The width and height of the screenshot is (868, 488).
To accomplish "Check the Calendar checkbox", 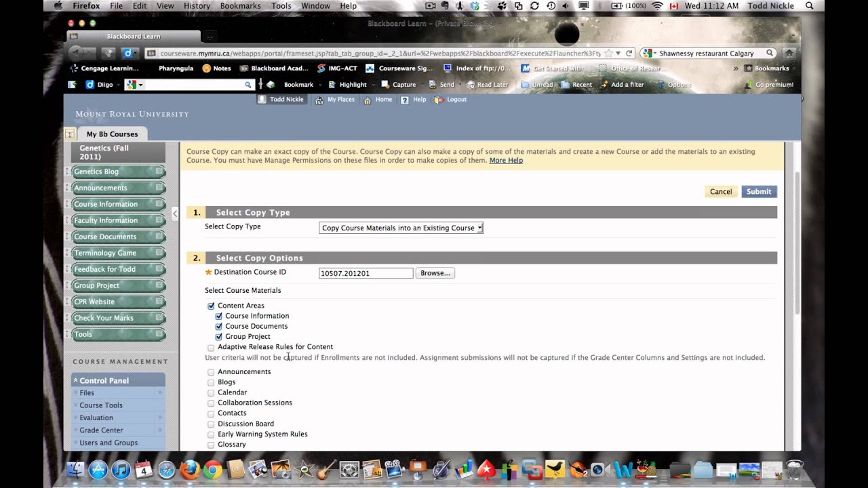I will click(x=211, y=392).
